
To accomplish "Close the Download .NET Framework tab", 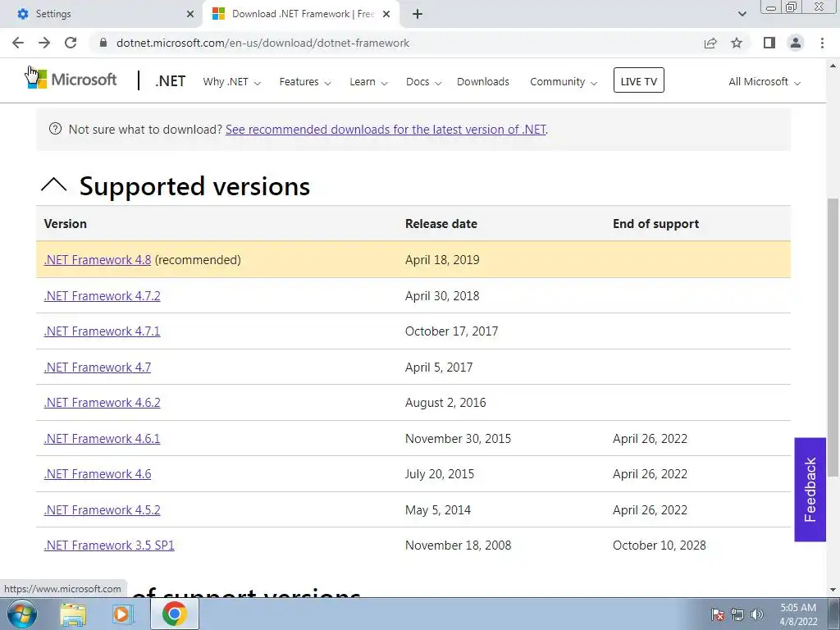I will click(x=386, y=14).
